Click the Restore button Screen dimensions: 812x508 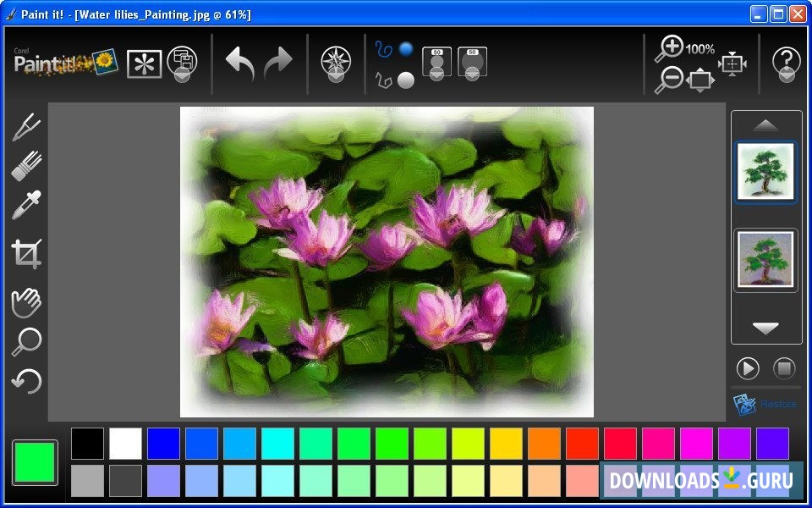pos(765,404)
